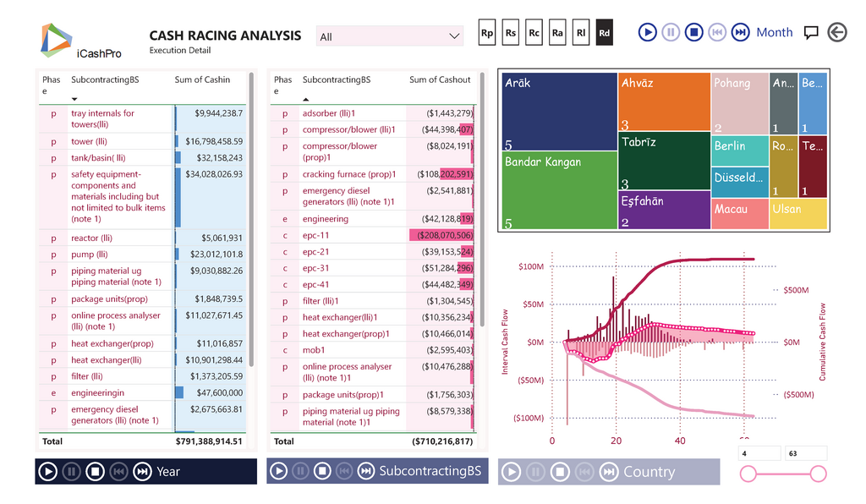Toggle the Rp bookmark button

[487, 32]
